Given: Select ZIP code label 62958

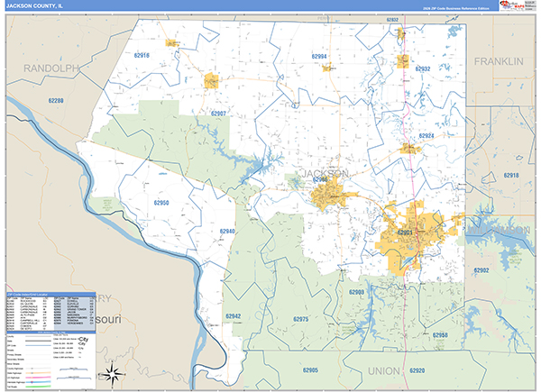Looking at the screenshot, I should point(440,335).
